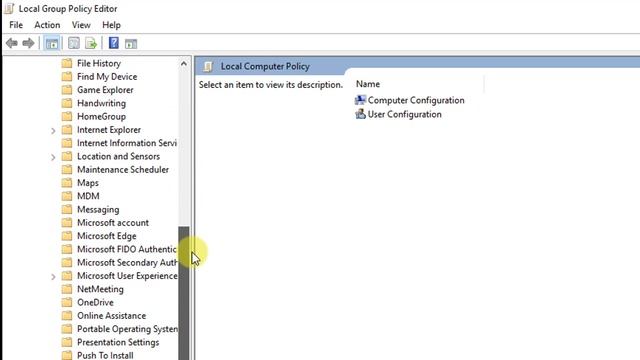Click the Find My Device folder icon
The image size is (640, 360).
pos(67,77)
